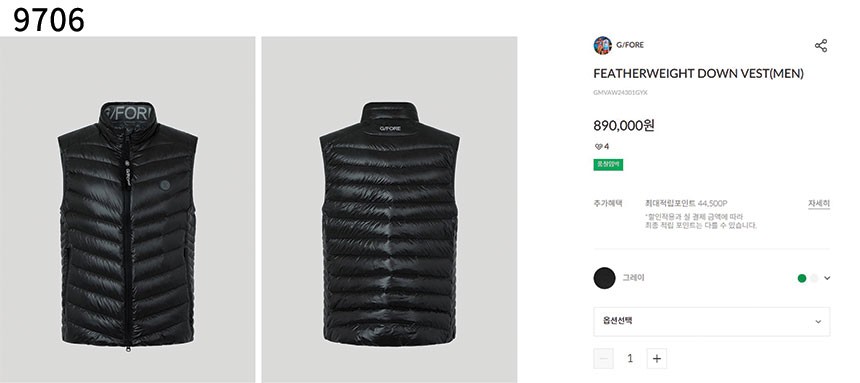Screen dimensions: 860x383
Task: Click the product code GMVAW24301GYX
Action: pyautogui.click(x=620, y=93)
